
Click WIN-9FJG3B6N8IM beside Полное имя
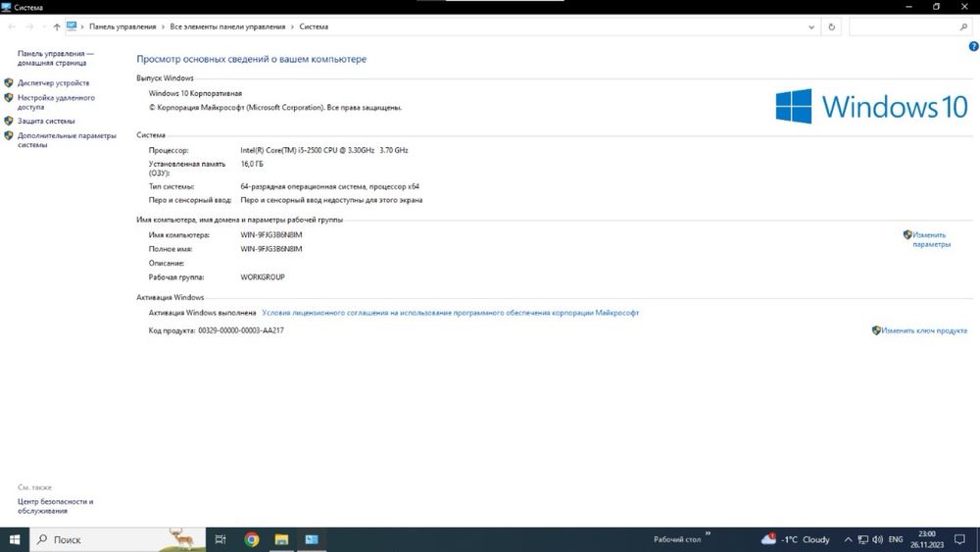[x=271, y=249]
